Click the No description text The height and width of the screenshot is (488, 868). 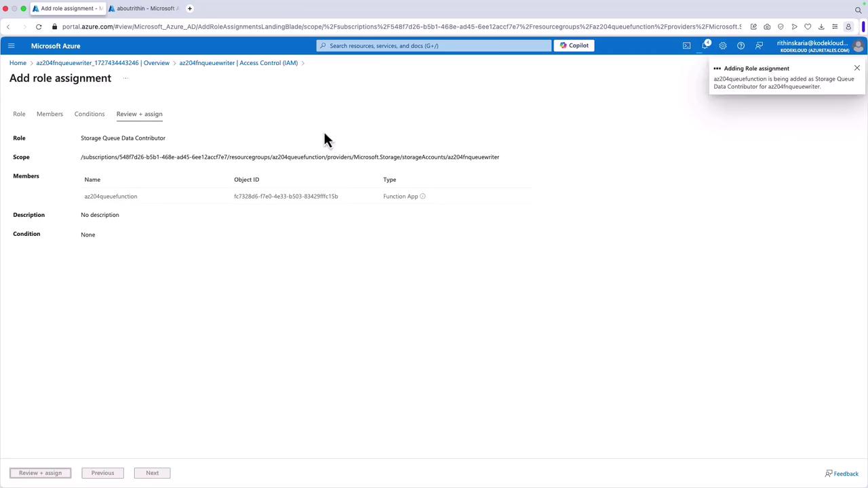100,215
